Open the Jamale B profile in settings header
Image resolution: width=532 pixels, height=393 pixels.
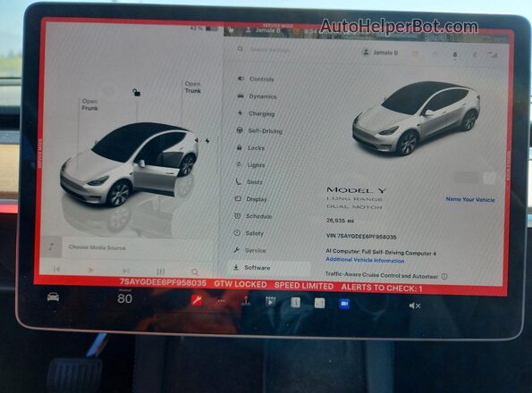[x=380, y=53]
